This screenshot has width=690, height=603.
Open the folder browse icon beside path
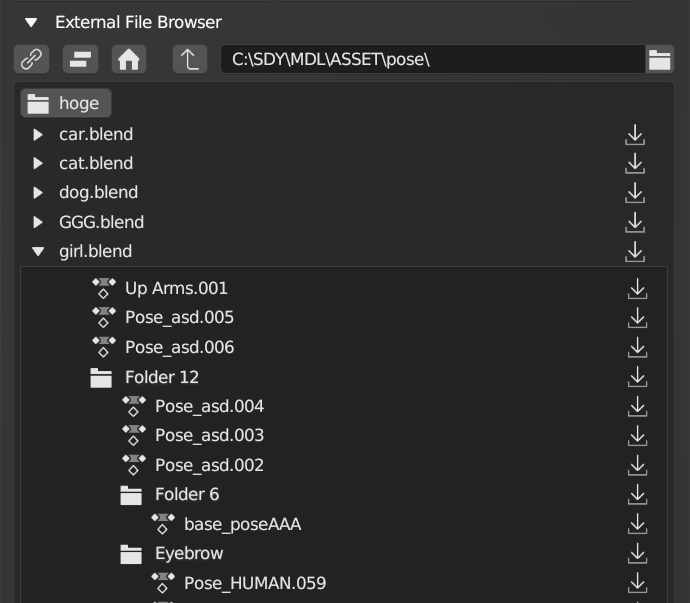point(659,59)
